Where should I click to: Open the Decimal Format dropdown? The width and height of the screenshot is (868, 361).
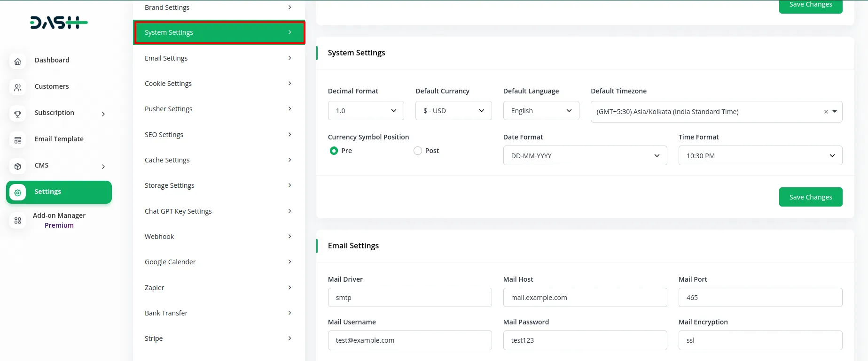(366, 111)
